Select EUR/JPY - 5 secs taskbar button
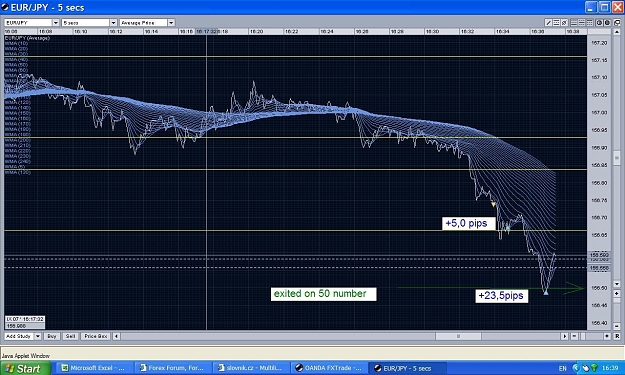Screen dimensions: 625x375 coord(407,368)
